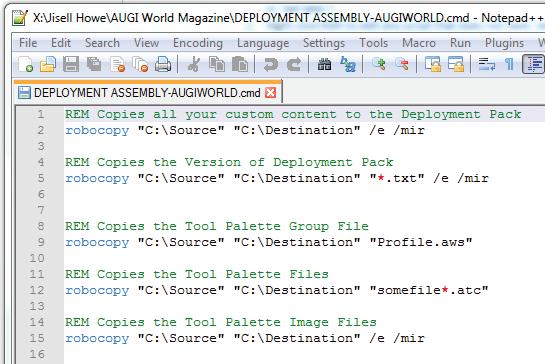Click line number 12 in margin
Screen dimensions: 545x364
(x=37, y=290)
